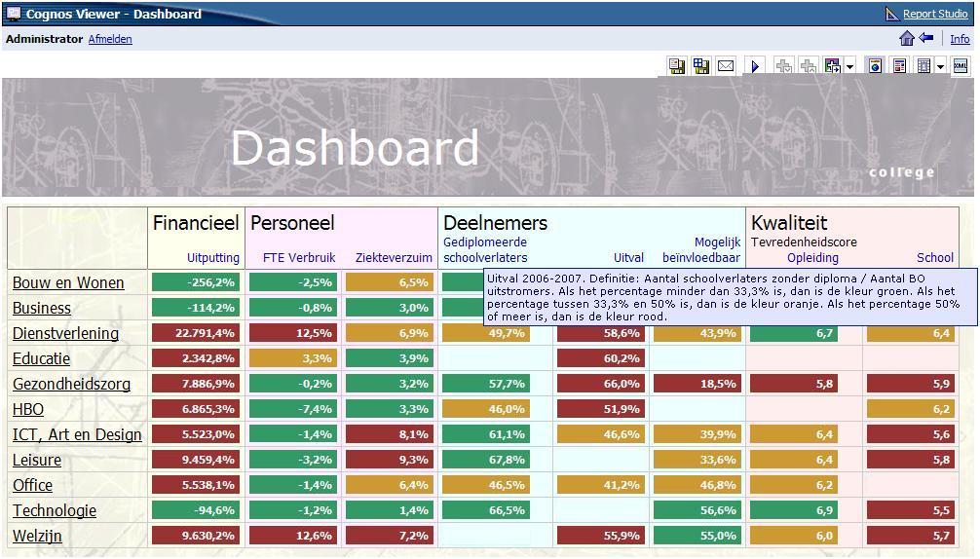This screenshot has height=559, width=980.
Task: Click the Save report icon in toolbar
Action: tap(676, 65)
